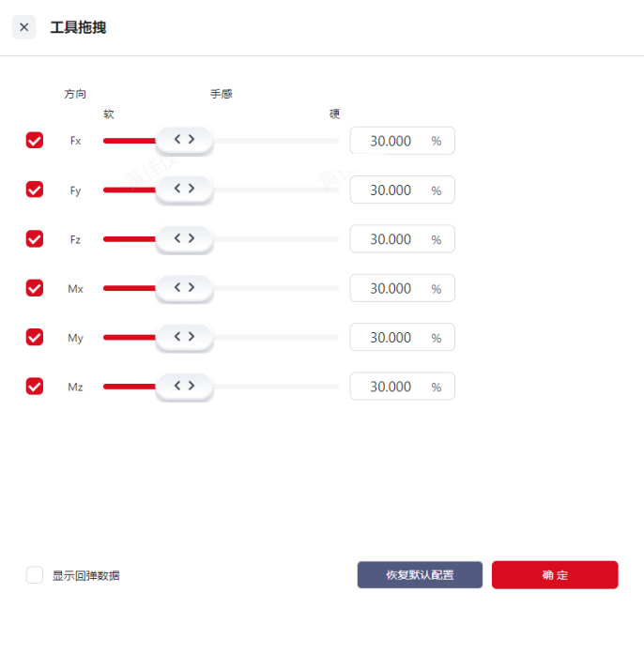The image size is (644, 669).
Task: Click the Mx slider handle
Action: 184,287
